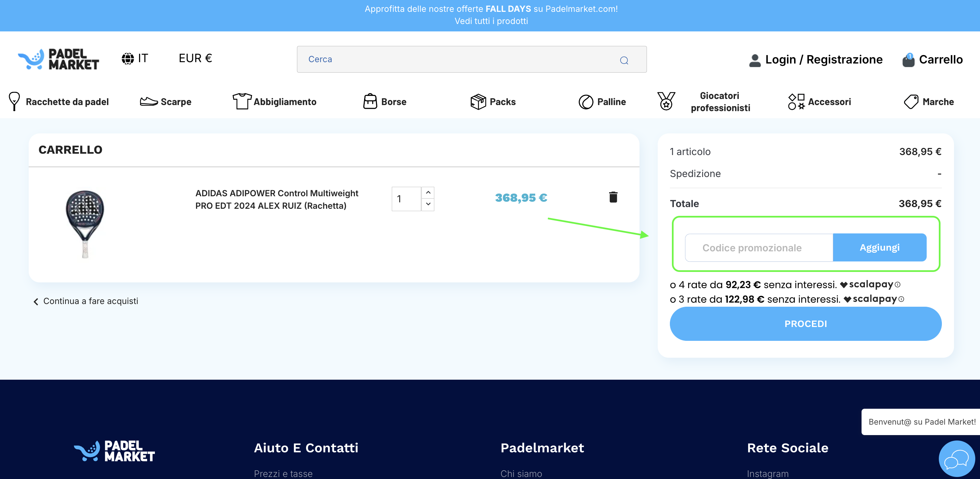
Task: Click the medal icon for pro players
Action: [x=666, y=101]
